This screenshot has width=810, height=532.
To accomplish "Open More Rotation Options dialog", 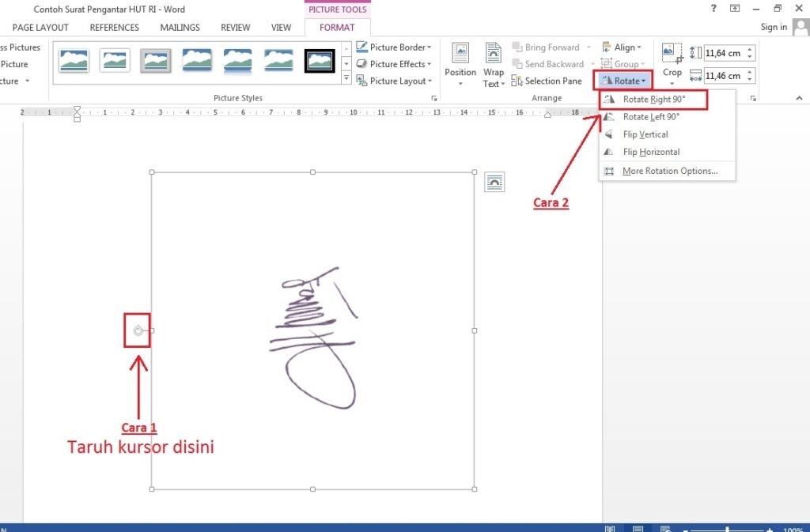I will (x=669, y=171).
